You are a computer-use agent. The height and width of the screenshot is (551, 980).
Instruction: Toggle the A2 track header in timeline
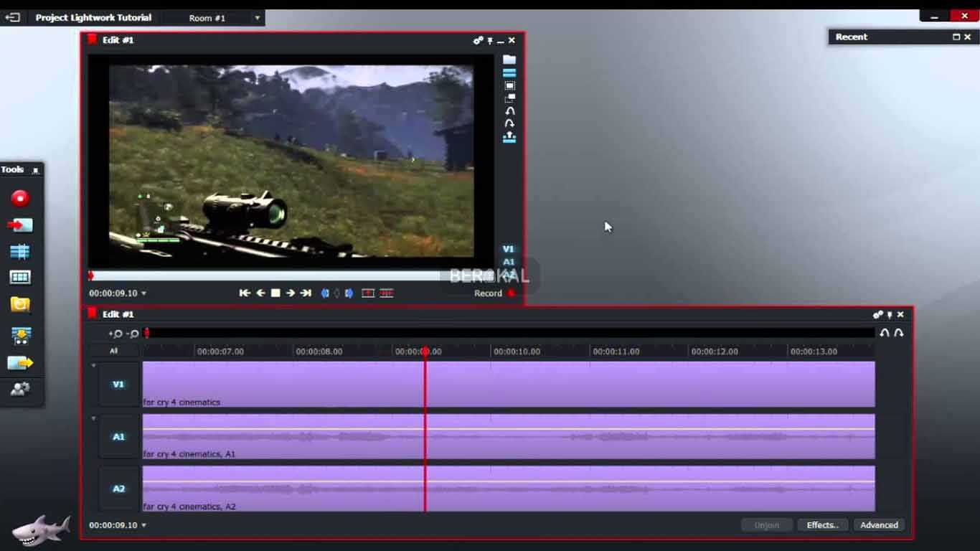coord(118,489)
